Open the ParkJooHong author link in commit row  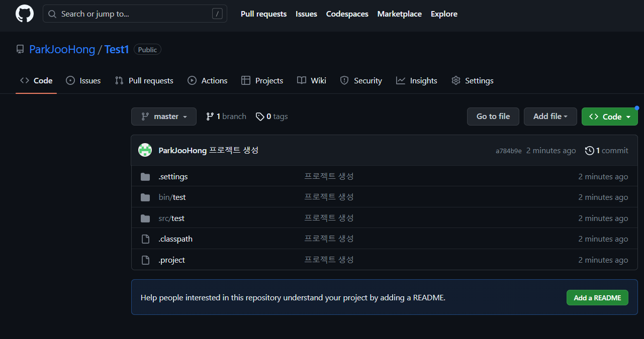(182, 150)
